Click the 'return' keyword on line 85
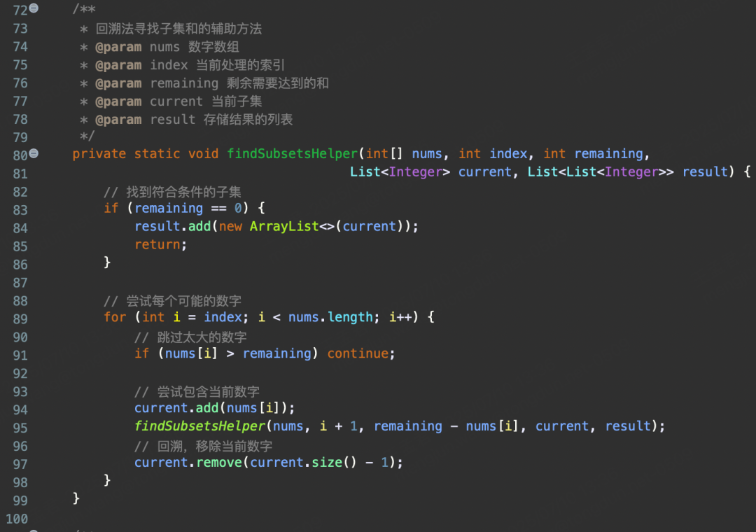 157,244
